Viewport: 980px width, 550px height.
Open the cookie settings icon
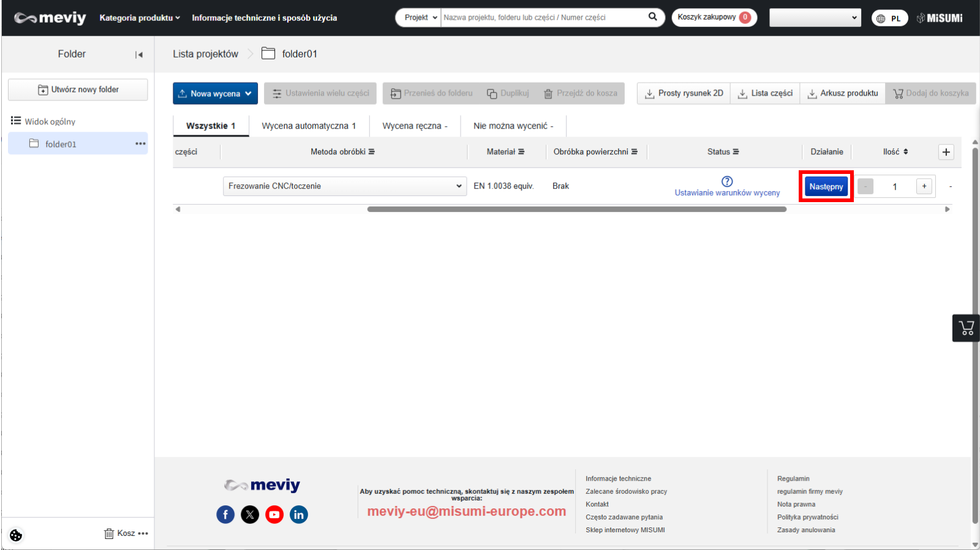[x=16, y=535]
